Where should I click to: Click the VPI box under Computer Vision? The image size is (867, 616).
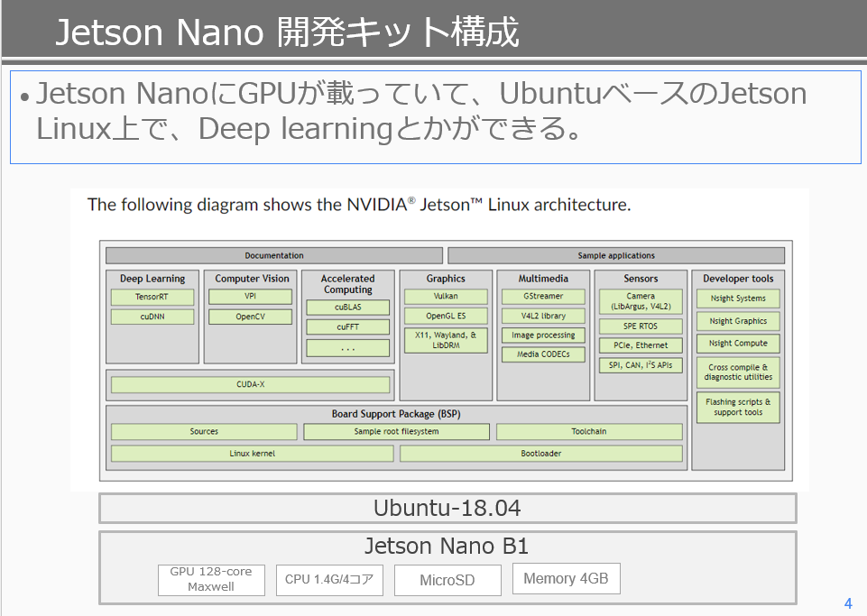point(250,297)
